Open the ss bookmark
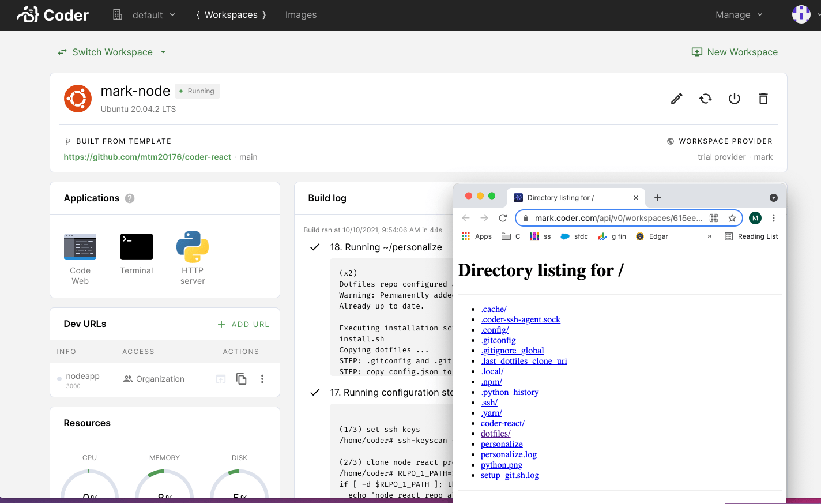821x504 pixels. pos(540,236)
